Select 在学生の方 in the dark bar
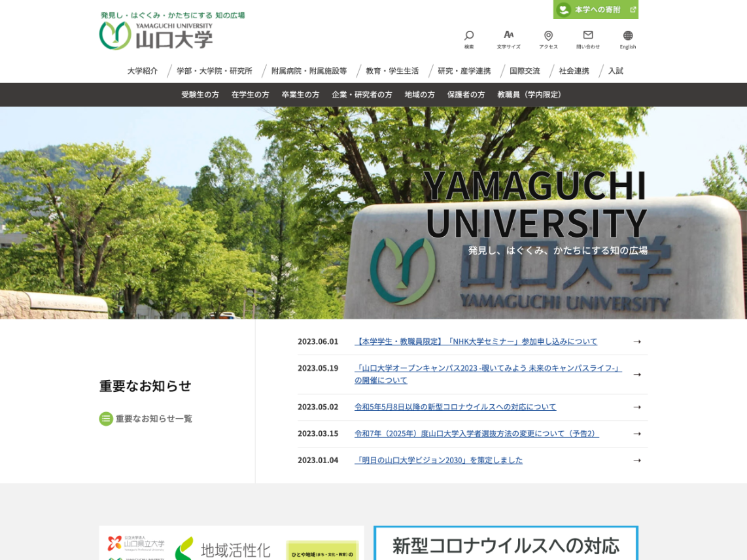 [x=250, y=95]
